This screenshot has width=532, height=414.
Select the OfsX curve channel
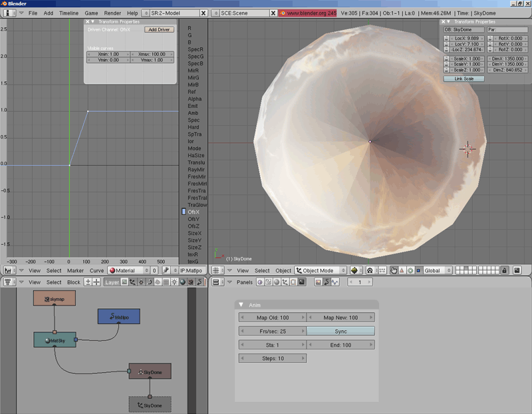[x=194, y=212]
